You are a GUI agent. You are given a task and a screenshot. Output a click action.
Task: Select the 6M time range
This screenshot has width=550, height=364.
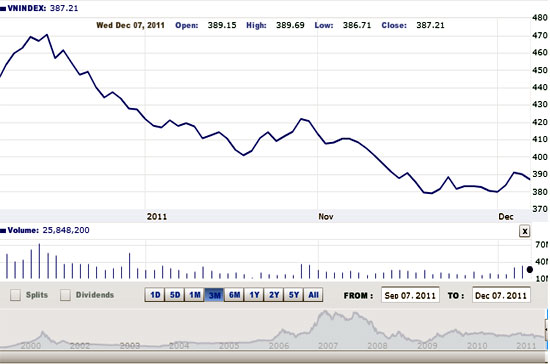pyautogui.click(x=234, y=295)
